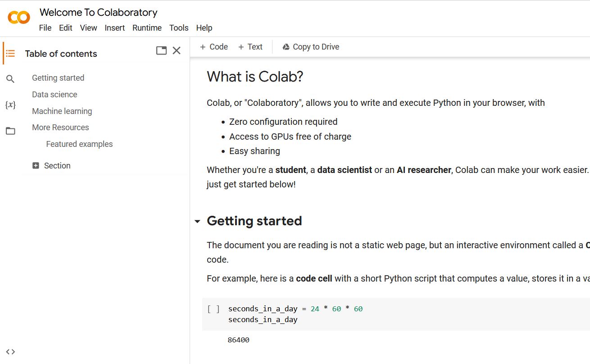The image size is (590, 364).
Task: Click the bold phrase AI researcher
Action: tap(424, 170)
